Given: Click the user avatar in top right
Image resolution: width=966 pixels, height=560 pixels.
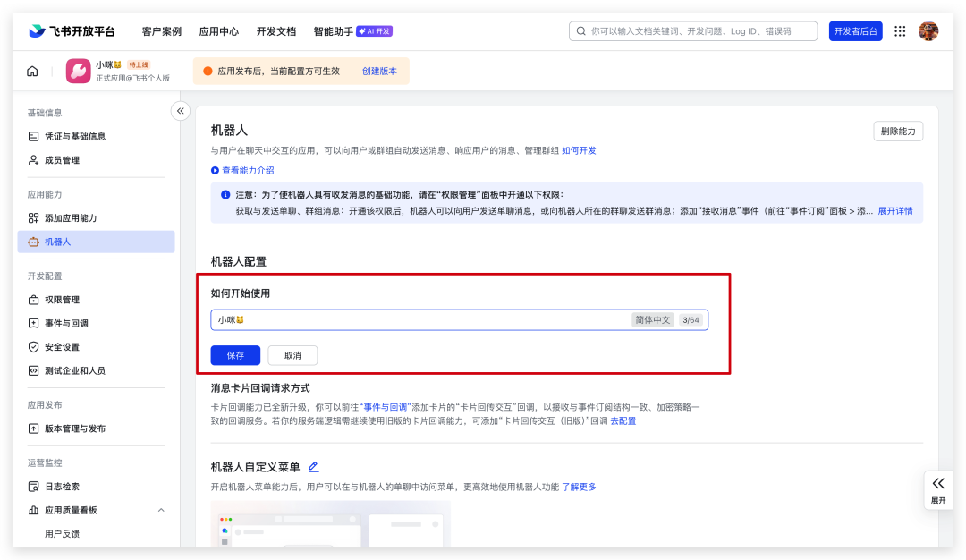Looking at the screenshot, I should coord(928,31).
